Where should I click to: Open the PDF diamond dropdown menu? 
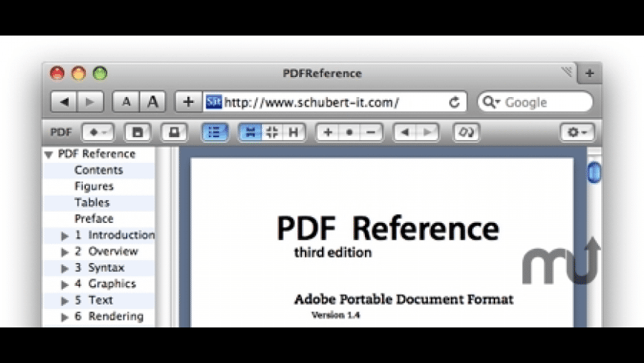pos(98,133)
